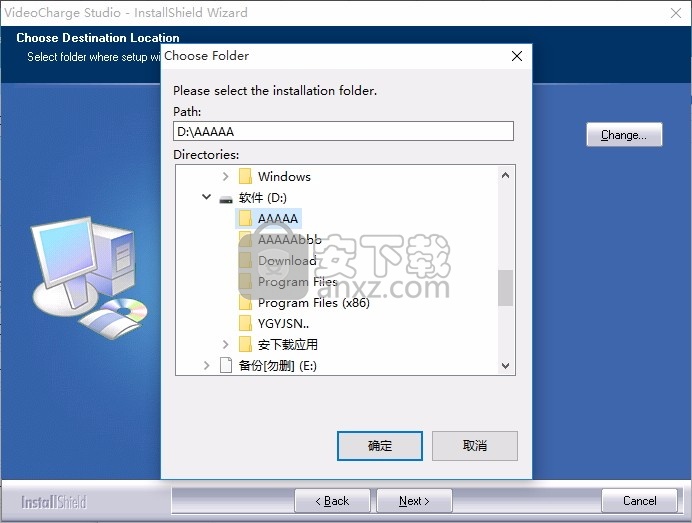
Task: Choose the YGYJSN.. directory label
Action: click(x=283, y=324)
